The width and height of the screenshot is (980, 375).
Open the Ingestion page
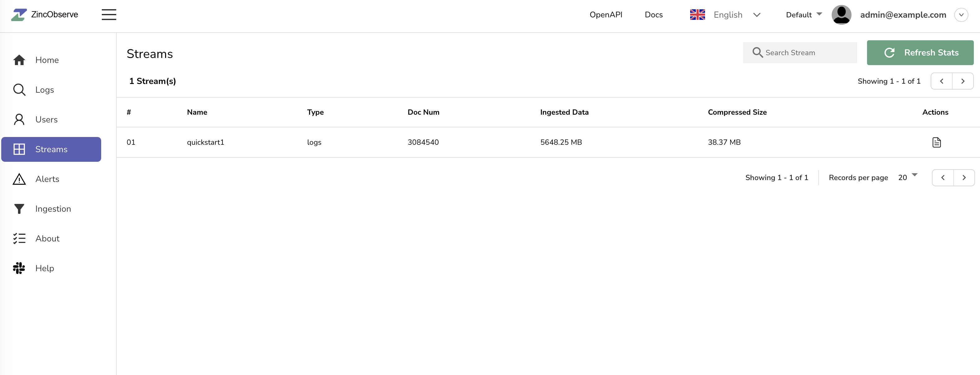click(53, 209)
